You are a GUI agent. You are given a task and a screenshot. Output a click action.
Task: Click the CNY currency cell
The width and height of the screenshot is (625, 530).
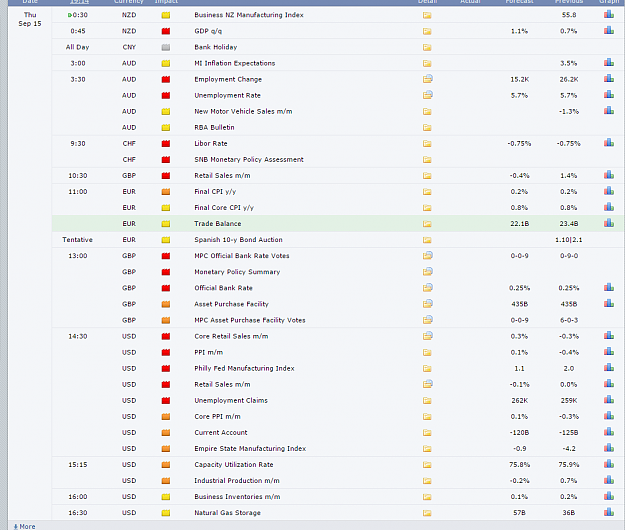(129, 47)
